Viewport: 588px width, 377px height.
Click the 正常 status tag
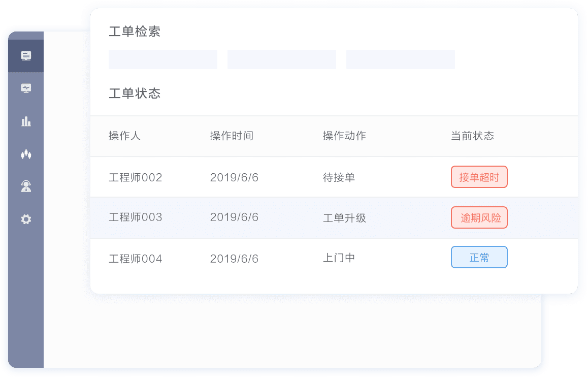479,257
